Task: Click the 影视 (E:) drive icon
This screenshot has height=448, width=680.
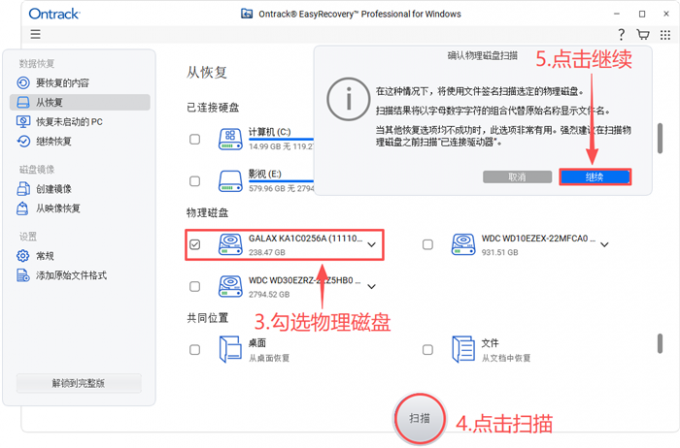Action: click(230, 181)
